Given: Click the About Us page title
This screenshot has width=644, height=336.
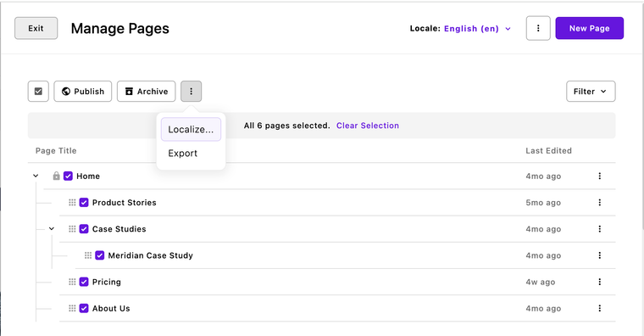Looking at the screenshot, I should 111,308.
